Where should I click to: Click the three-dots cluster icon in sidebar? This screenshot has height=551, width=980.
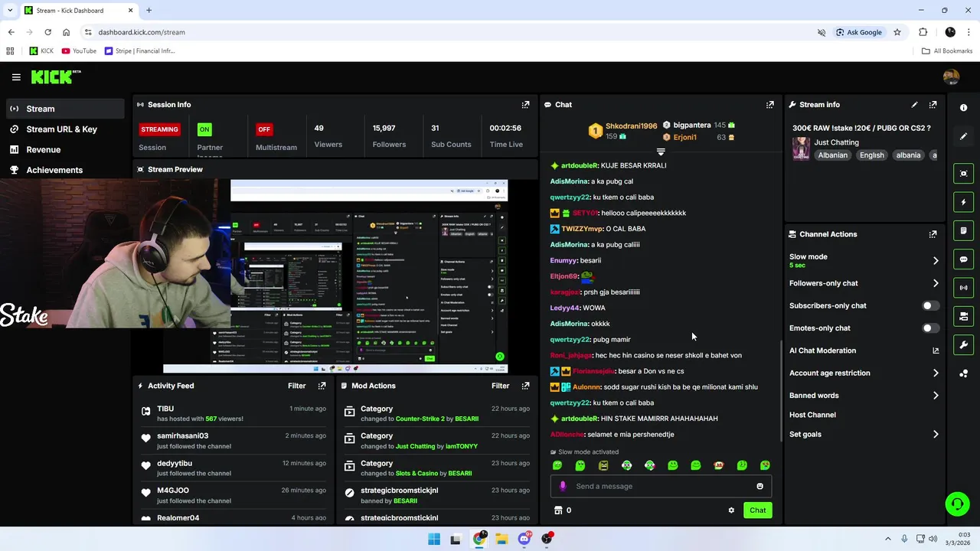964,373
